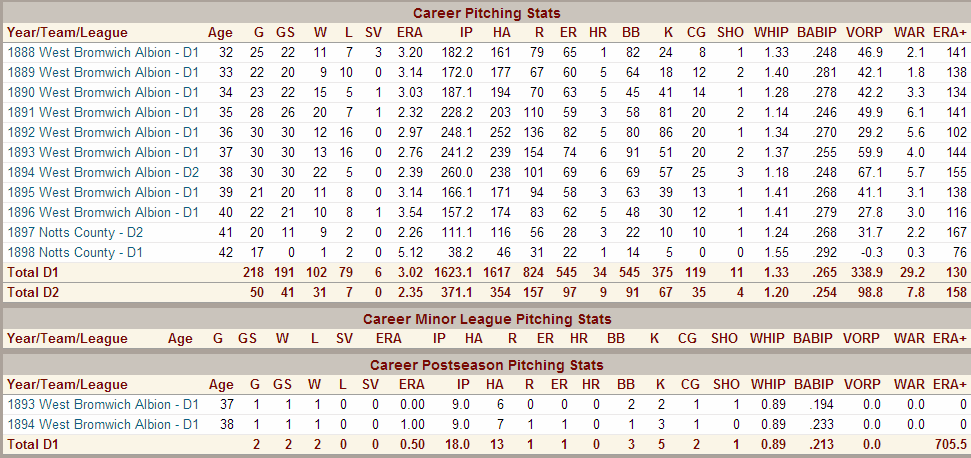Viewport: 971px width, 458px height.
Task: Click the 1897 Notts County - D2 link
Action: point(76,232)
